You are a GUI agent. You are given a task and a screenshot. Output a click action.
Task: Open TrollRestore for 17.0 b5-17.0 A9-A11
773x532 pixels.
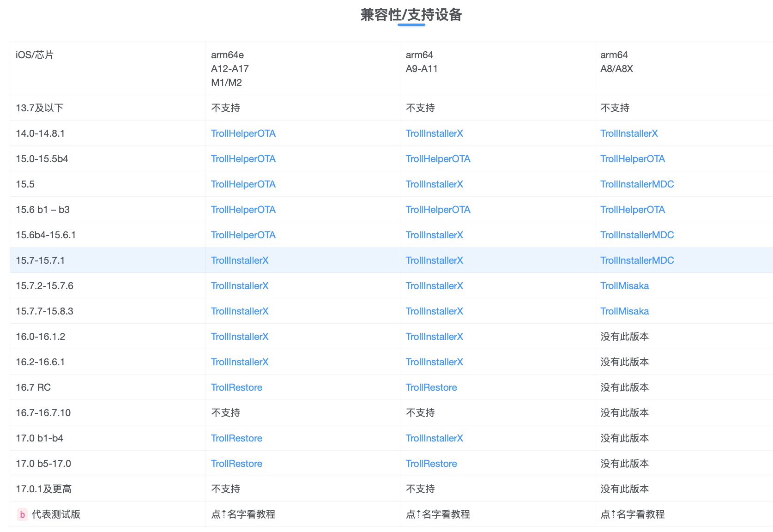pyautogui.click(x=431, y=464)
